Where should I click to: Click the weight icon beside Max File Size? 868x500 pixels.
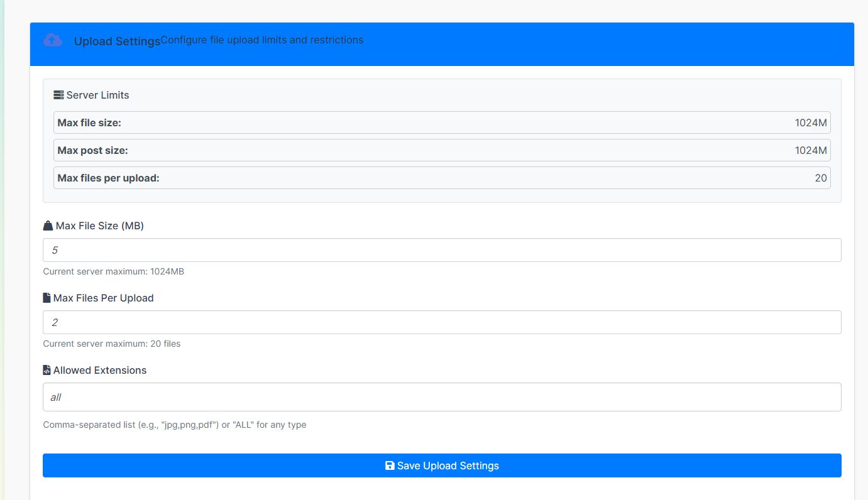coord(48,226)
